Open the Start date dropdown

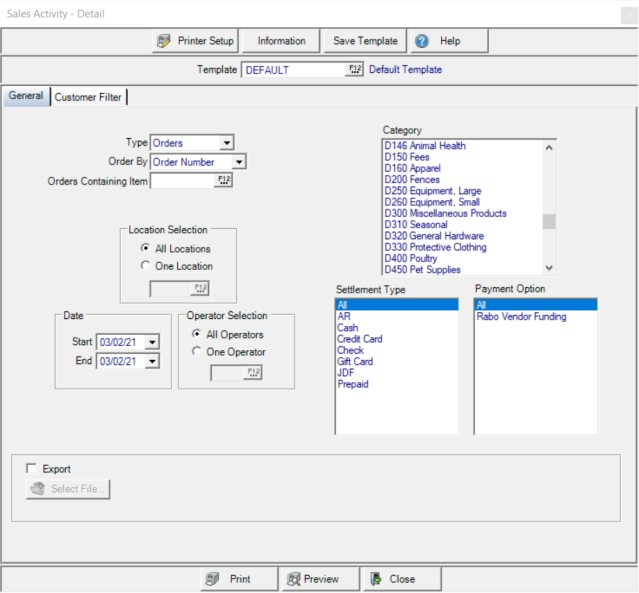pyautogui.click(x=151, y=343)
